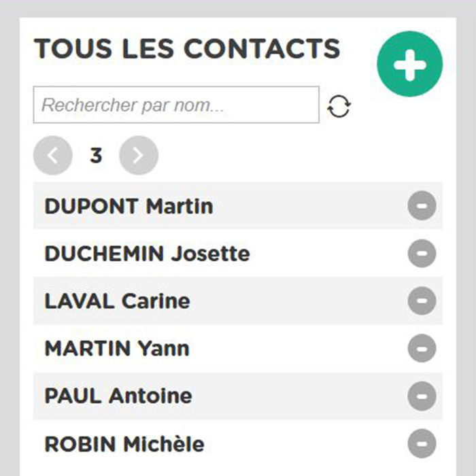
Task: Remove ROBIN Michèle with the minus icon
Action: pos(422,443)
